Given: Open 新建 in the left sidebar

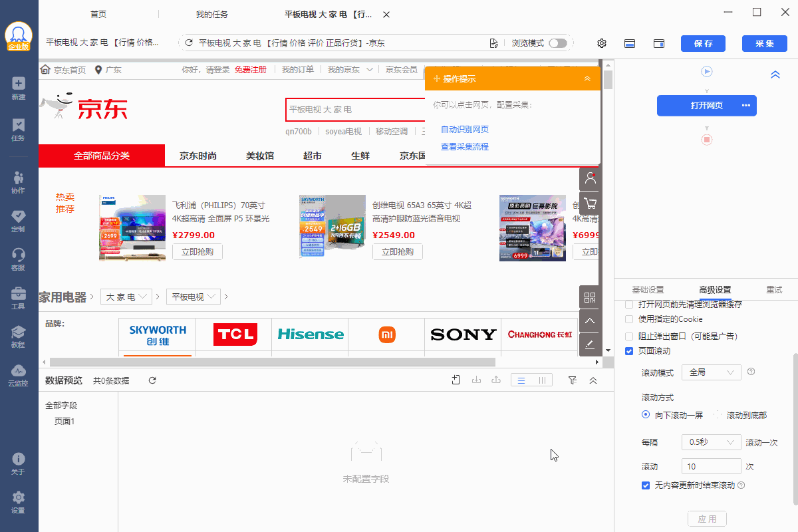Looking at the screenshot, I should 19,88.
